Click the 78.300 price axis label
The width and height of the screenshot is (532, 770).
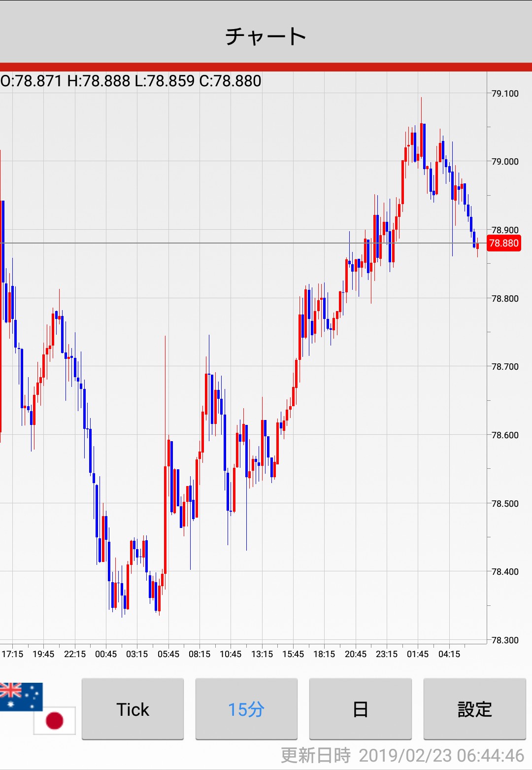coord(505,640)
